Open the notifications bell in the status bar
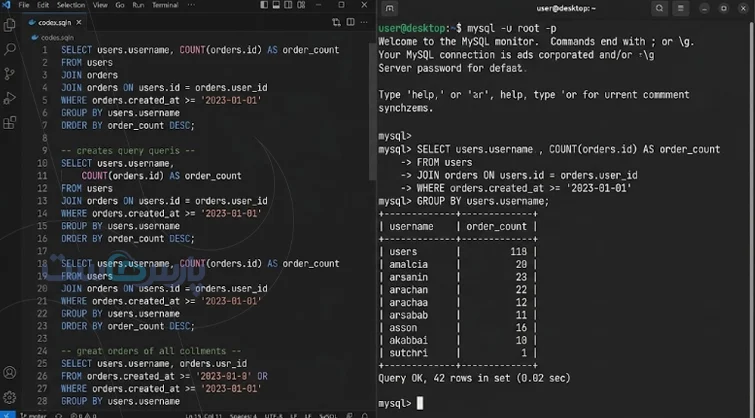This screenshot has width=755, height=418. (x=365, y=416)
